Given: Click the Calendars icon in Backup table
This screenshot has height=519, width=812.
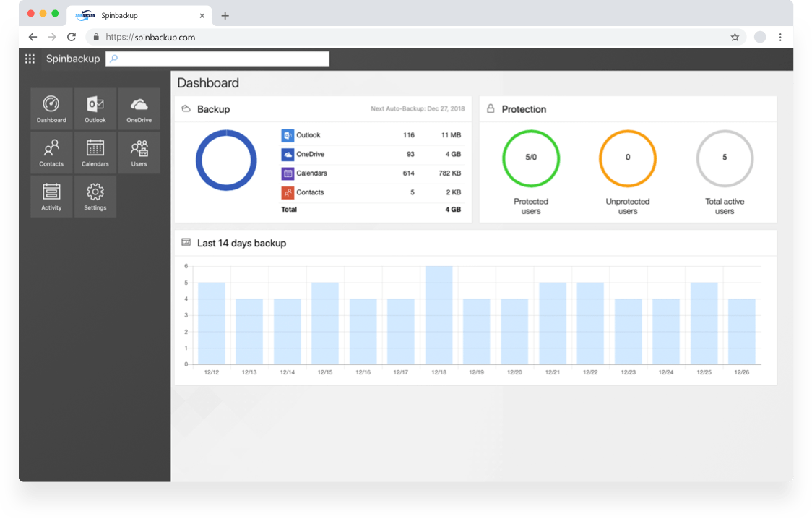Looking at the screenshot, I should pyautogui.click(x=288, y=173).
